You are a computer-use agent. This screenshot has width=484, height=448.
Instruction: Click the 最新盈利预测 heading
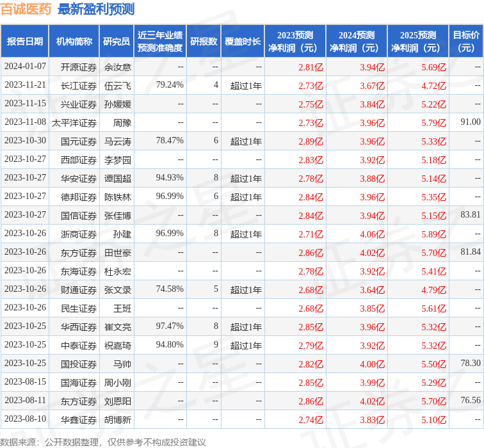point(96,9)
